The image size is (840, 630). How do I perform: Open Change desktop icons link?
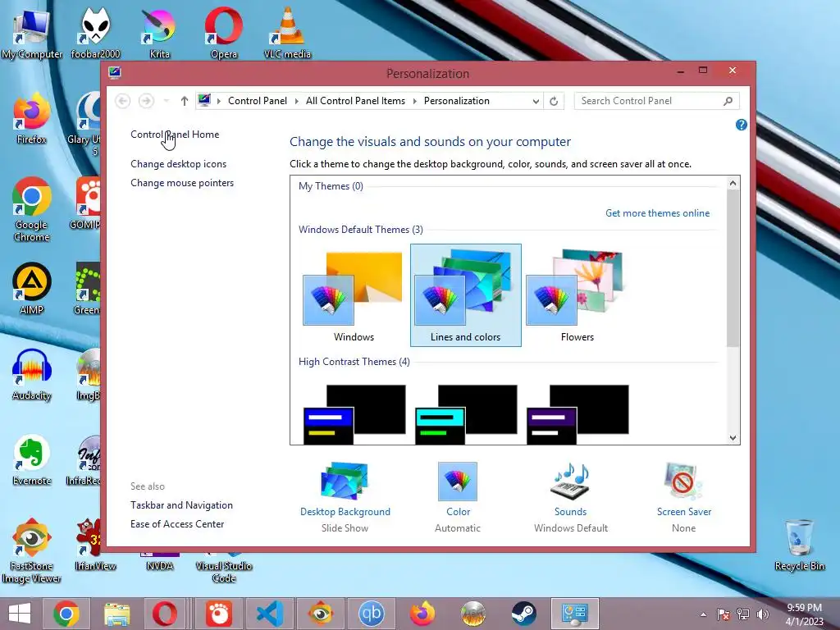(x=178, y=164)
